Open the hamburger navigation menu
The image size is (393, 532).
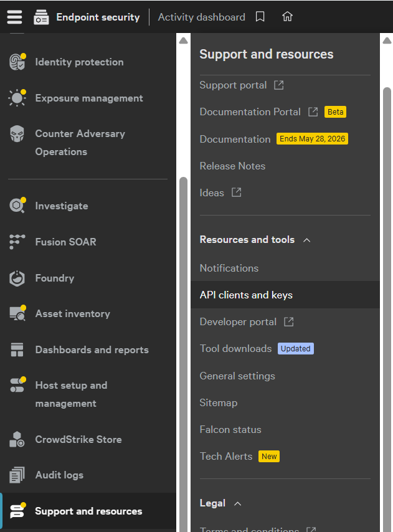[14, 17]
